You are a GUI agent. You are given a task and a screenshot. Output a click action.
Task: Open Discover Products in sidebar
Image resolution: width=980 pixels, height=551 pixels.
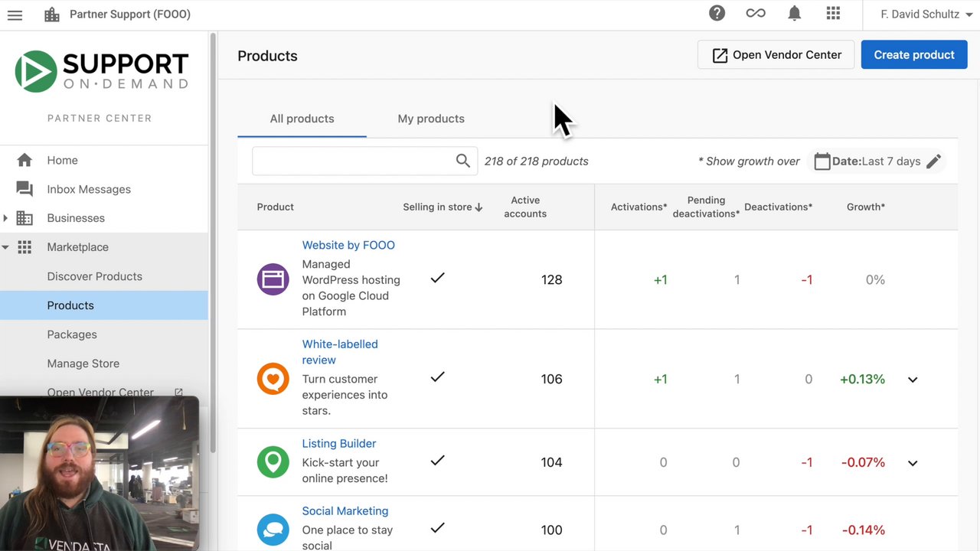[94, 276]
